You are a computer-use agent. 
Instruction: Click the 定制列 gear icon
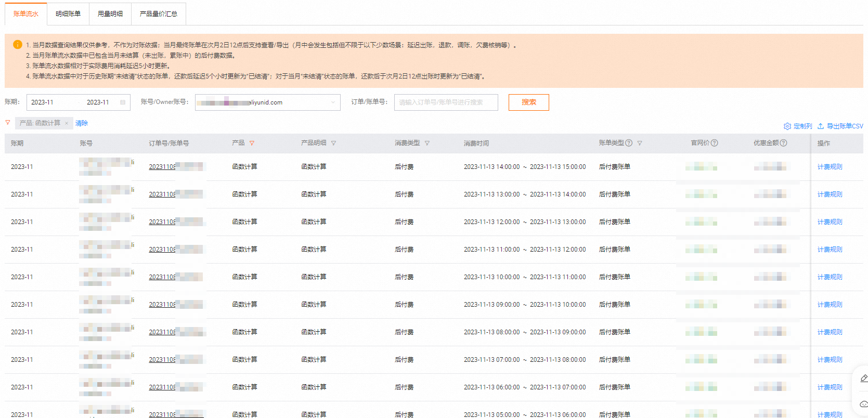pos(787,126)
